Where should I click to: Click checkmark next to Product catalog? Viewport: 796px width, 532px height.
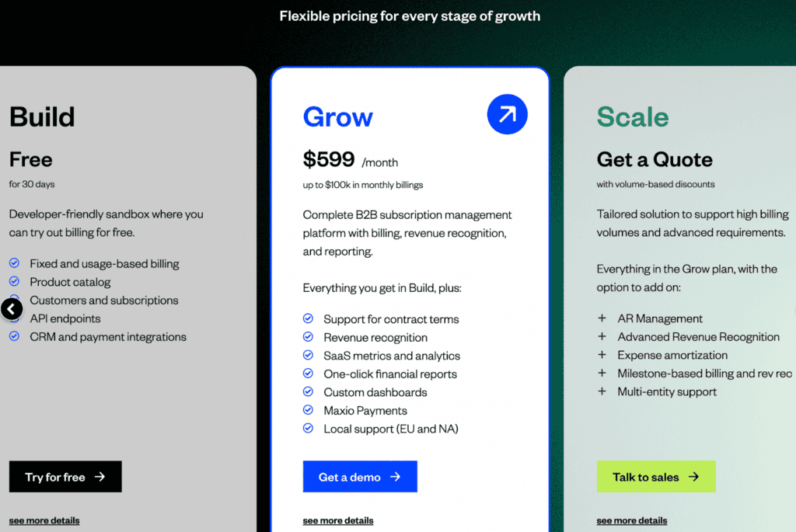14,281
